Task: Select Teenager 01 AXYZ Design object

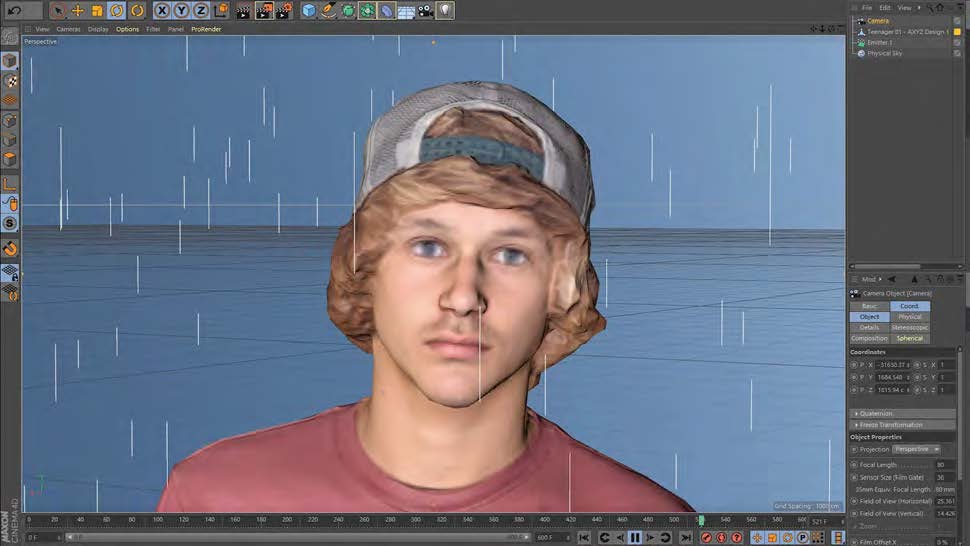Action: 908,32
